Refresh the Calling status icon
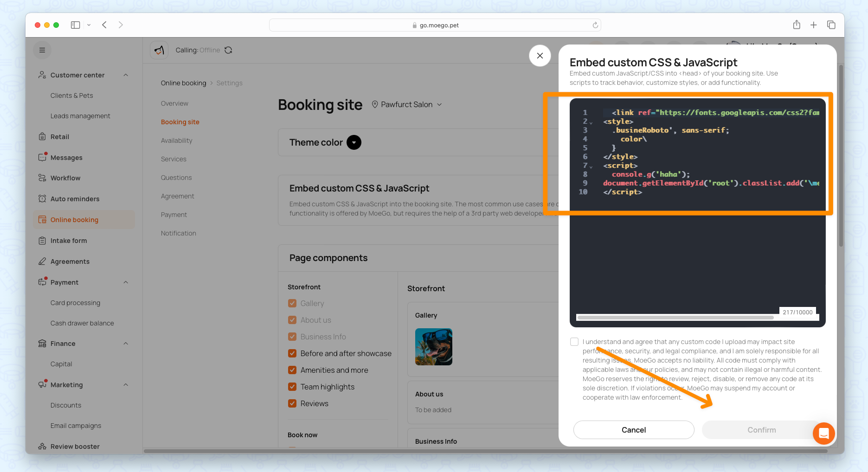 pos(228,50)
